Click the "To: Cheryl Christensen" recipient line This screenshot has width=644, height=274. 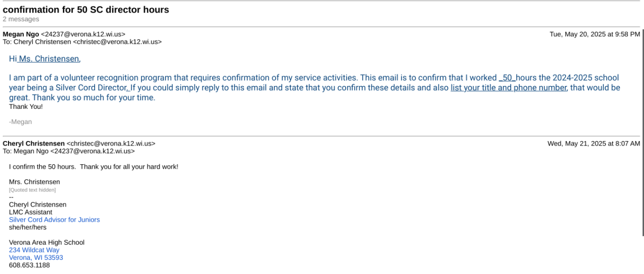pyautogui.click(x=82, y=42)
